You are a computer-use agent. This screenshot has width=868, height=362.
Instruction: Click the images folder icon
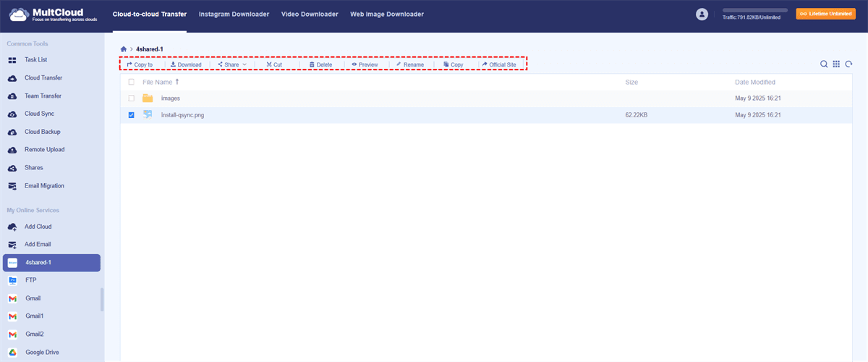click(148, 98)
